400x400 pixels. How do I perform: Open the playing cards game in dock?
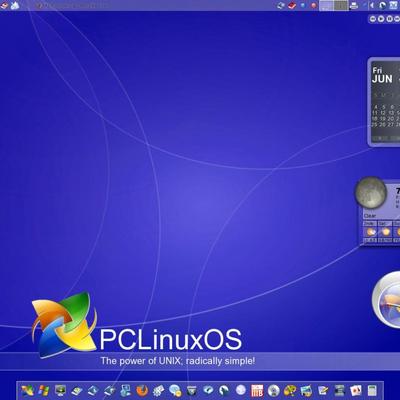(x=356, y=390)
